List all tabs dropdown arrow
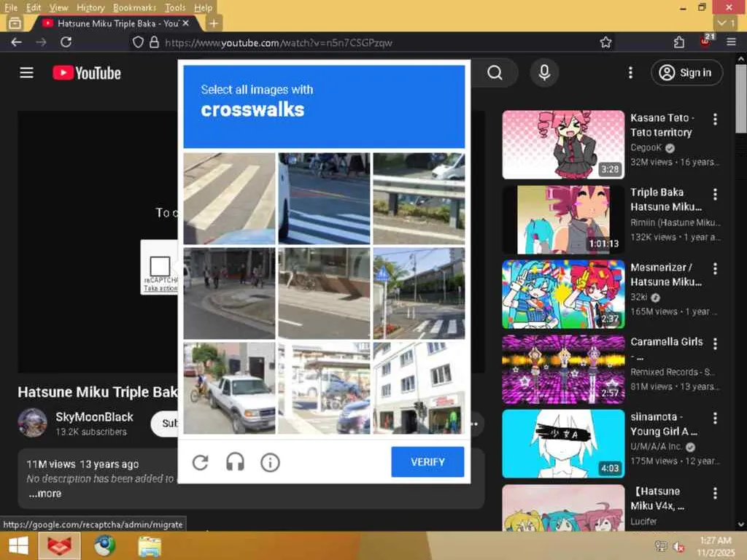747x560 pixels. [726, 23]
